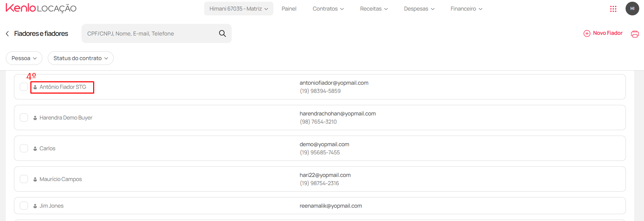644x221 pixels.
Task: Check the Carlos row checkbox
Action: click(24, 148)
